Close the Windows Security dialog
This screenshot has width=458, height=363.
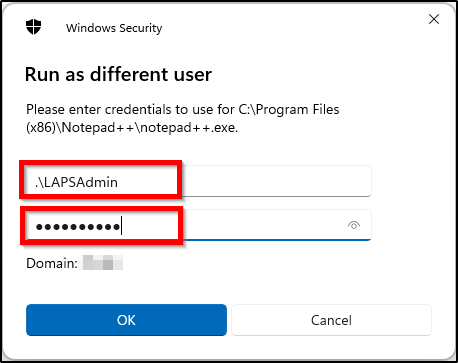click(x=434, y=19)
